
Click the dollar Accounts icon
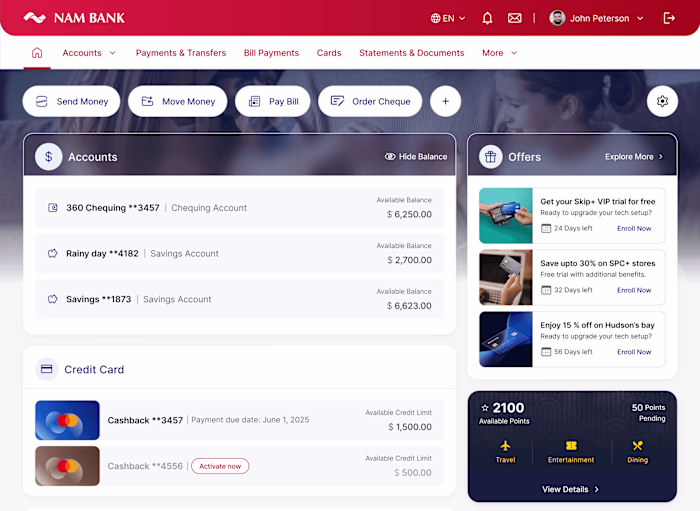tap(48, 157)
